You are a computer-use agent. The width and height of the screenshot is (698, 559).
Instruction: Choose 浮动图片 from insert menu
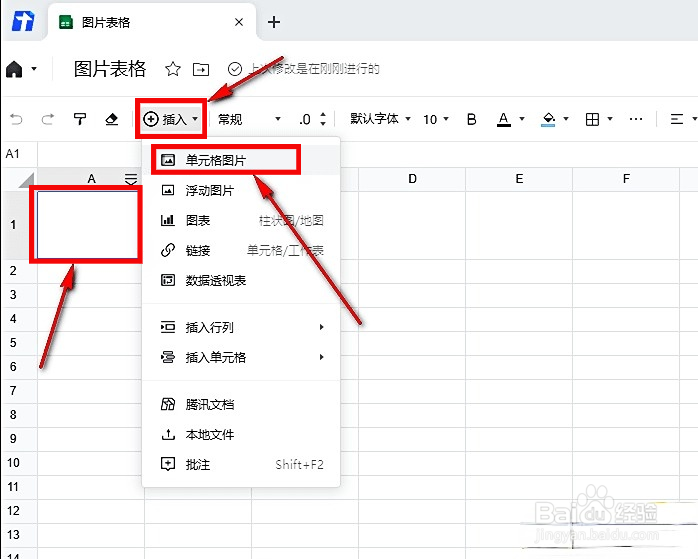[240, 190]
